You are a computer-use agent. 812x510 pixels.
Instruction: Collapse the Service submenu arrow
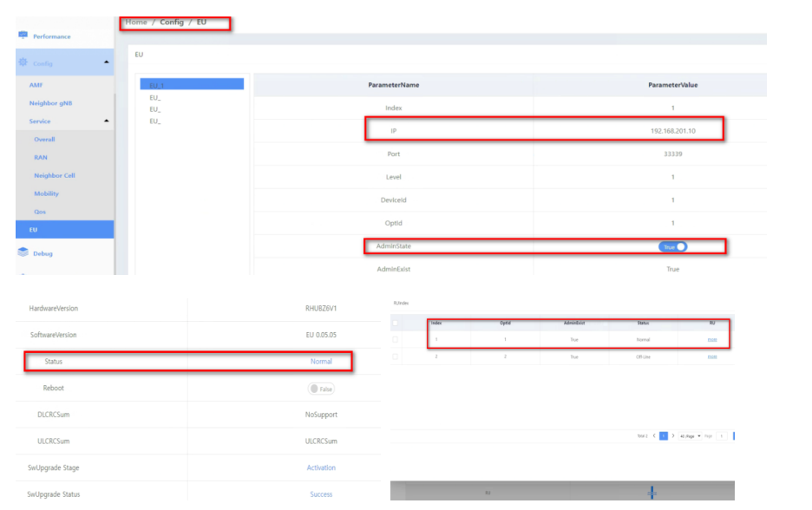(x=106, y=121)
